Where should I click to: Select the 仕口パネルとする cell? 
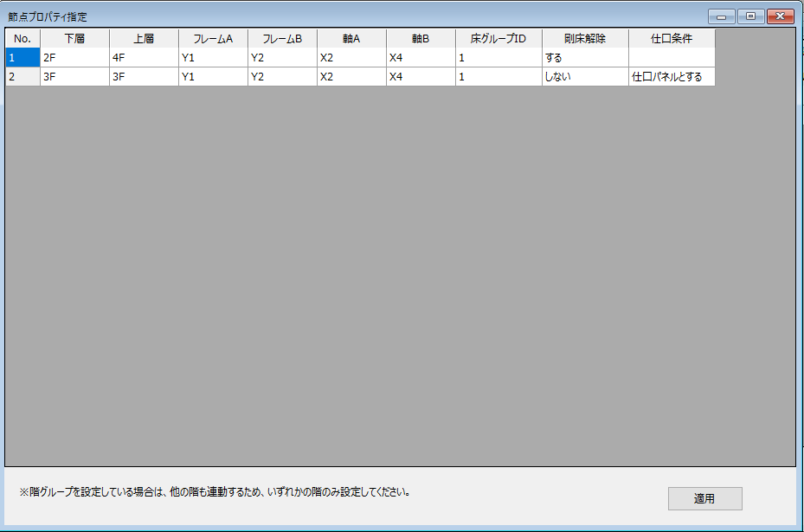point(672,76)
